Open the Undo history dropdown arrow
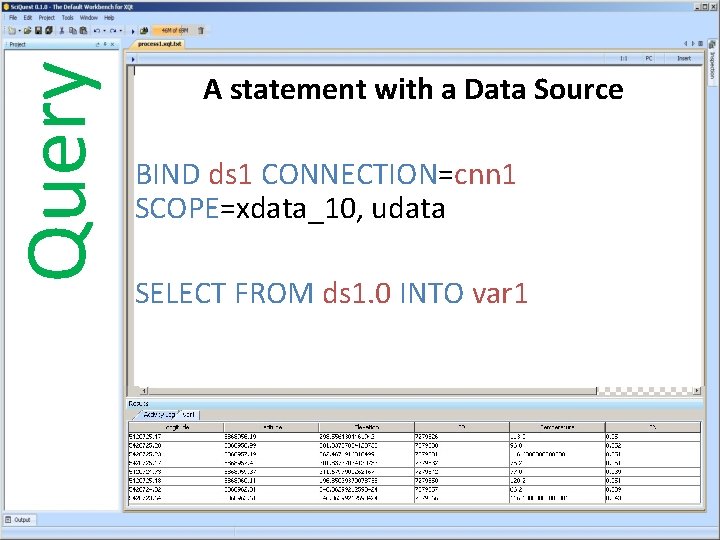This screenshot has height=540, width=720. coord(104,31)
